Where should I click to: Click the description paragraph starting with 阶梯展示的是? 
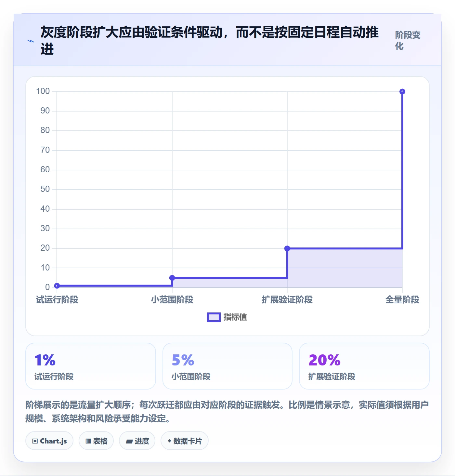(x=227, y=412)
